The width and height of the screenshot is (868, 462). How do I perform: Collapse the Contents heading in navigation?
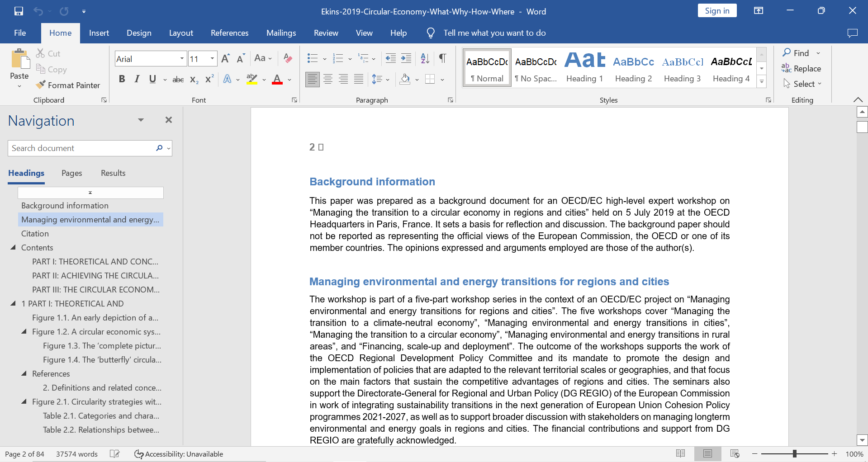pos(13,247)
